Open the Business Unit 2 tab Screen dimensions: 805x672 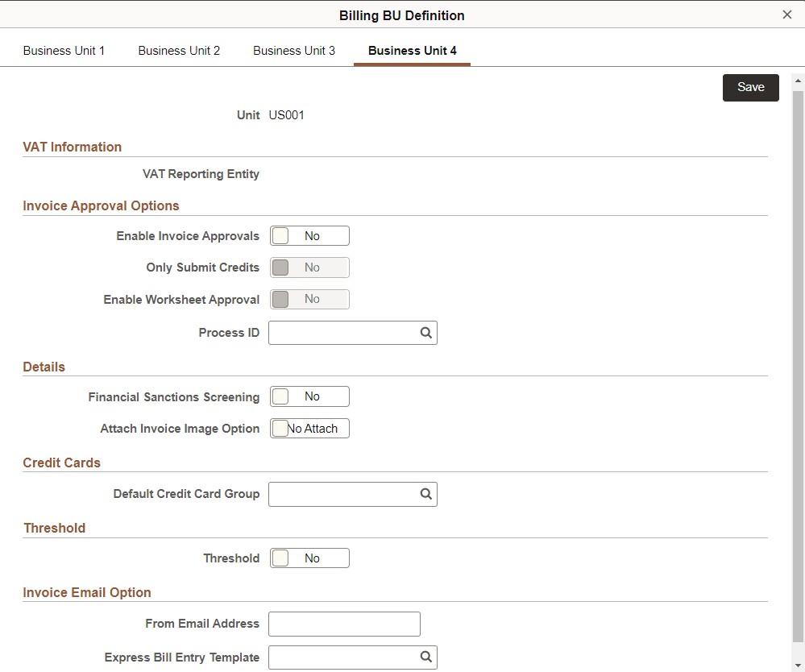pos(178,50)
